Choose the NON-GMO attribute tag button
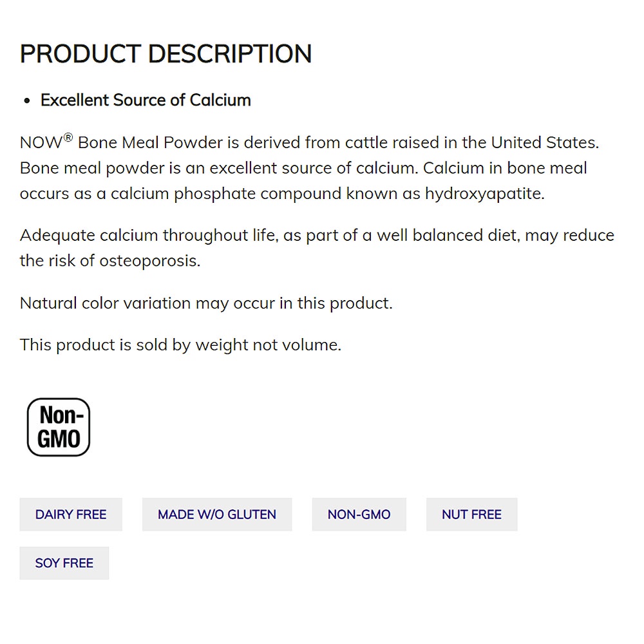644x644 pixels. point(359,515)
